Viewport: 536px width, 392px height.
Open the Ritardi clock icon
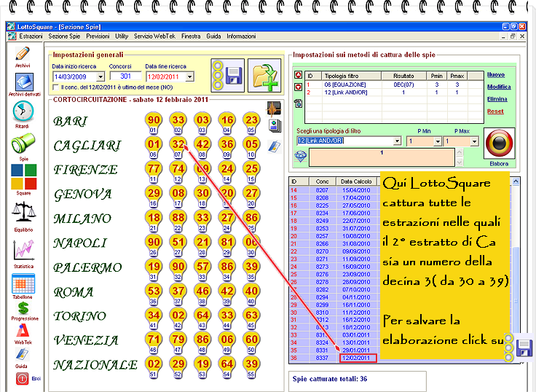pyautogui.click(x=23, y=111)
